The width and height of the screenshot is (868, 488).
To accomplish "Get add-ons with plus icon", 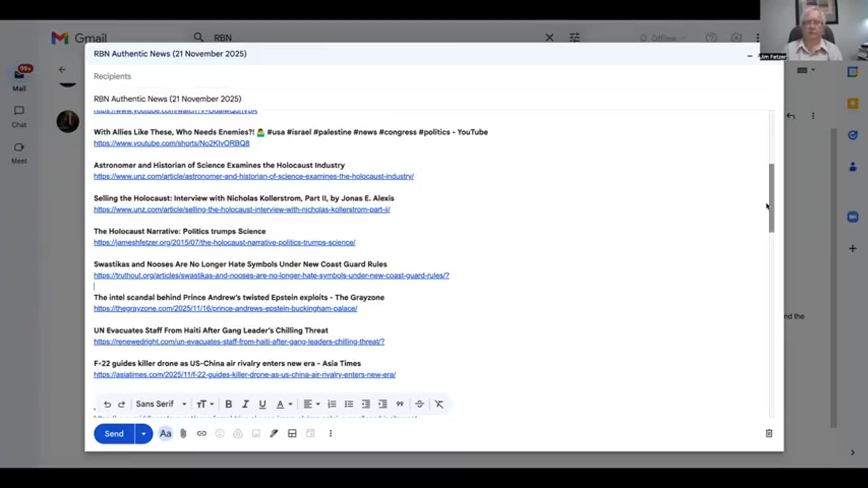I will (853, 248).
